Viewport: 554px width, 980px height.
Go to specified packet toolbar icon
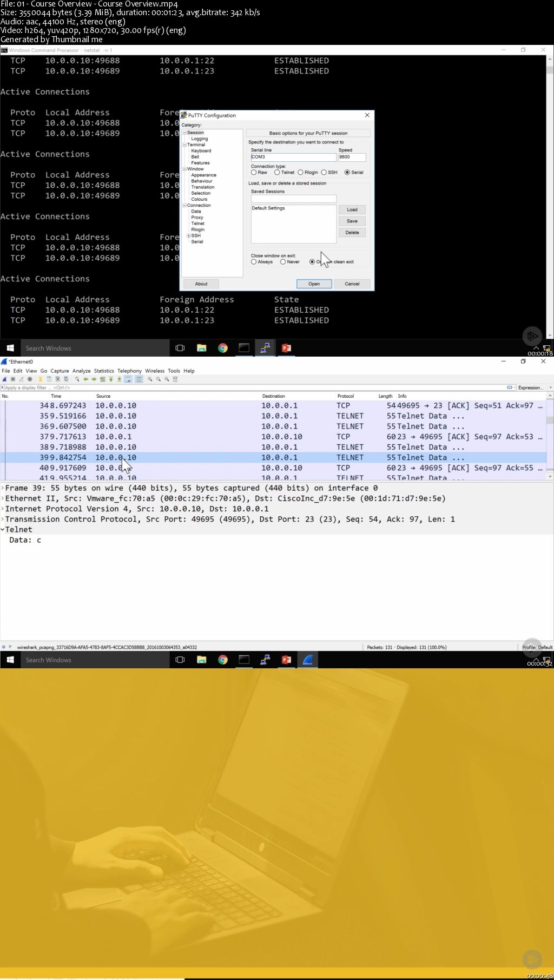103,379
